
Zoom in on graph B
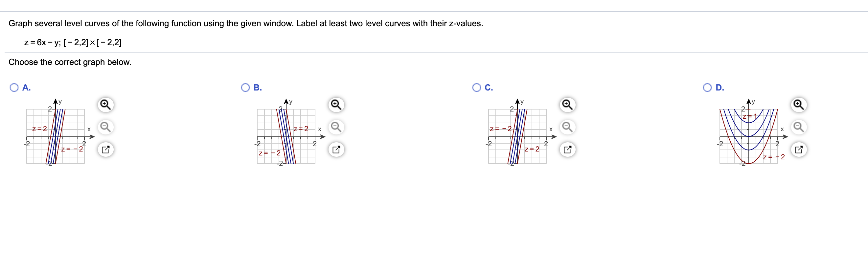point(337,105)
